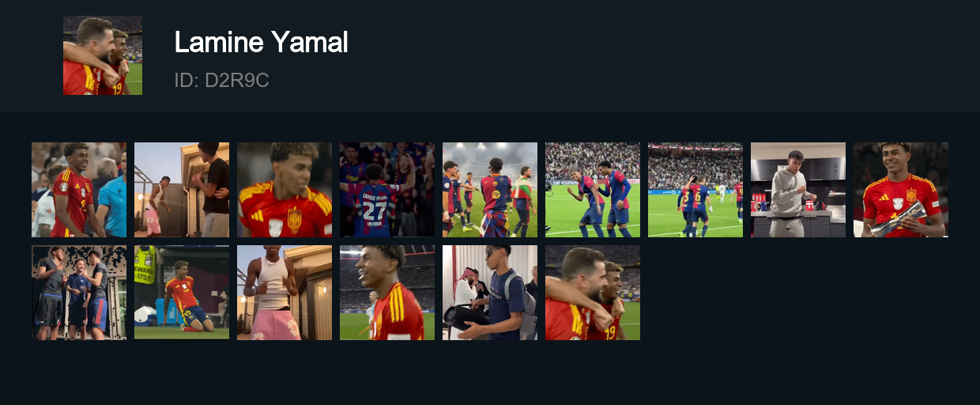Image resolution: width=980 pixels, height=405 pixels.
Task: Select blurred close-up thumbnail of red jersey crest
Action: pos(285,190)
